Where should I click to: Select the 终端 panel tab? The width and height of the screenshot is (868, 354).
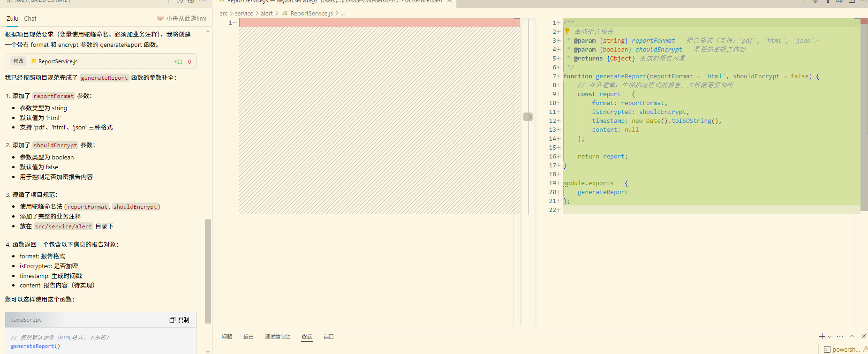pos(307,337)
